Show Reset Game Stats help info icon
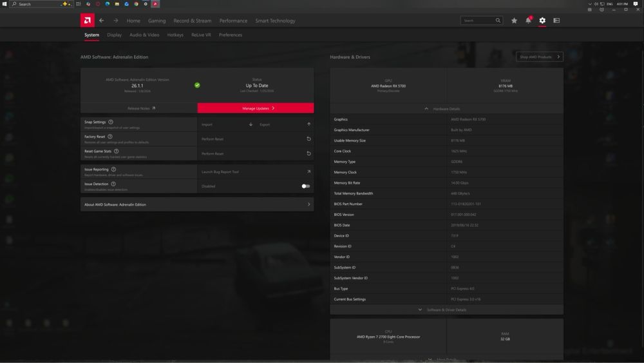This screenshot has width=644, height=363. [x=116, y=152]
